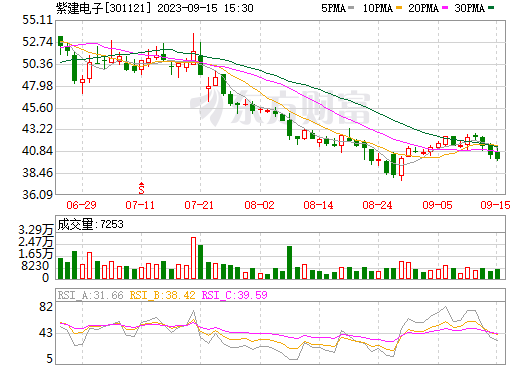Select the 09-15 date label
This screenshot has height=365, width=520.
click(495, 205)
